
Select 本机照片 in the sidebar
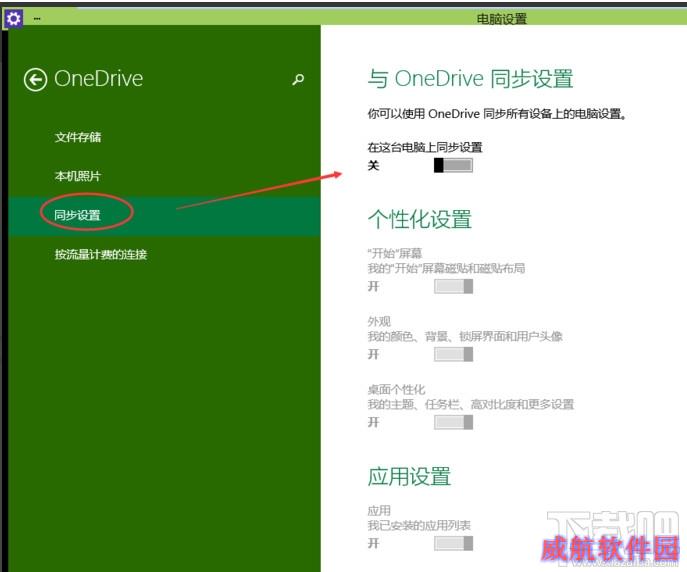(78, 176)
